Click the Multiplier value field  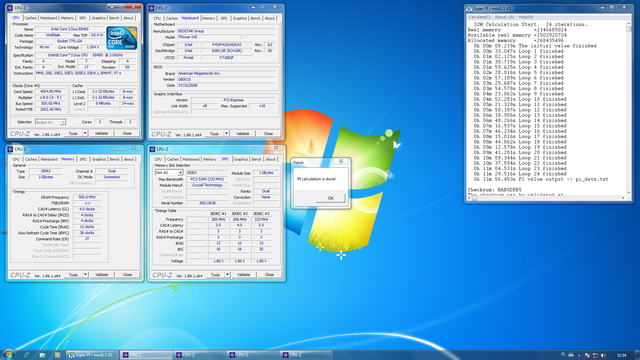click(x=51, y=98)
